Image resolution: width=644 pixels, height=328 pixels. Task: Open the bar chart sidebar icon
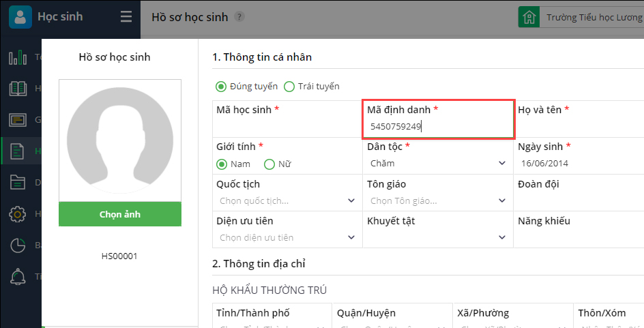[18, 57]
